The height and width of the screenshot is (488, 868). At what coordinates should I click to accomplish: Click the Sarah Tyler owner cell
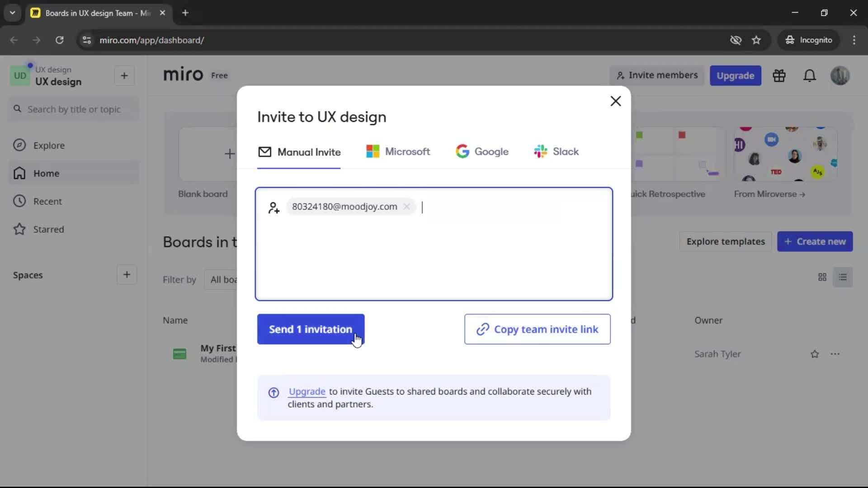pos(717,354)
